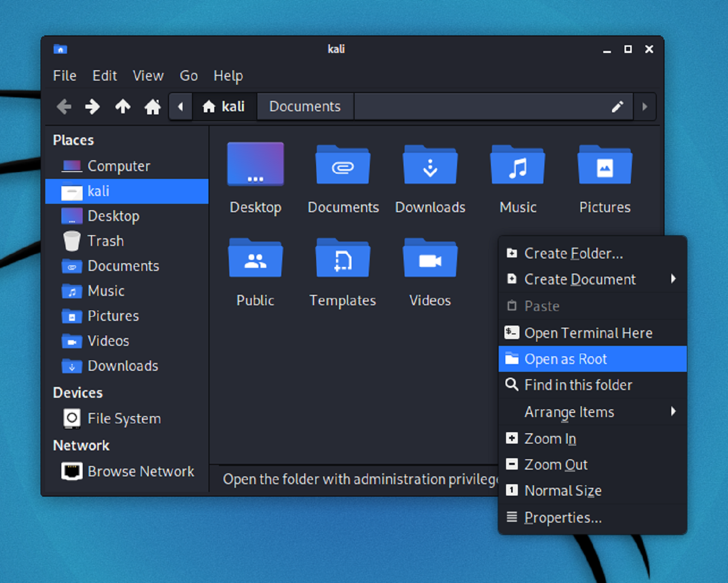Click the Documents path bar button
The height and width of the screenshot is (583, 728).
point(305,107)
